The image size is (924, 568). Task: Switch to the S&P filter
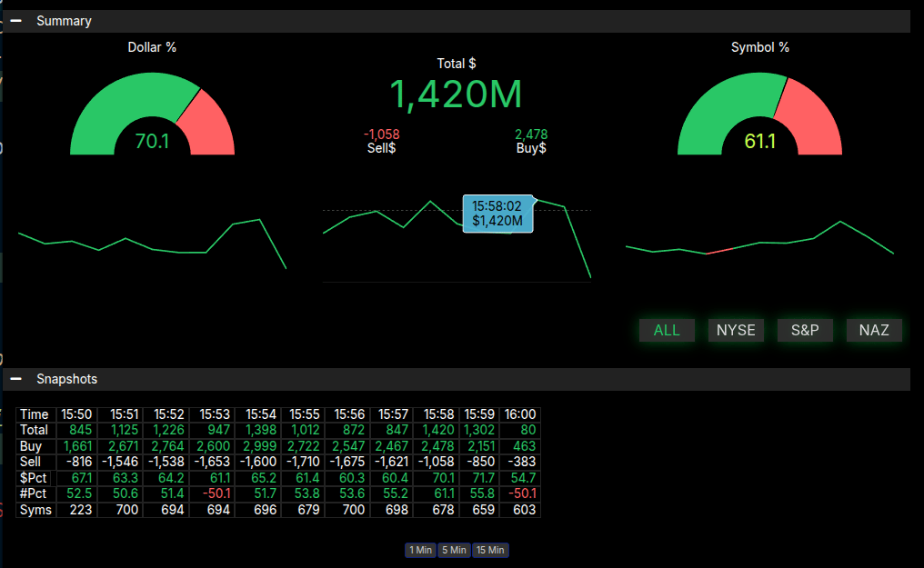805,330
